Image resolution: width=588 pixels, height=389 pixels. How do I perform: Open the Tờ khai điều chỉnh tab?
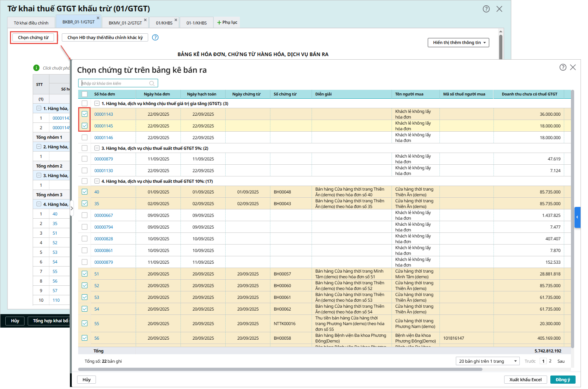tap(31, 23)
